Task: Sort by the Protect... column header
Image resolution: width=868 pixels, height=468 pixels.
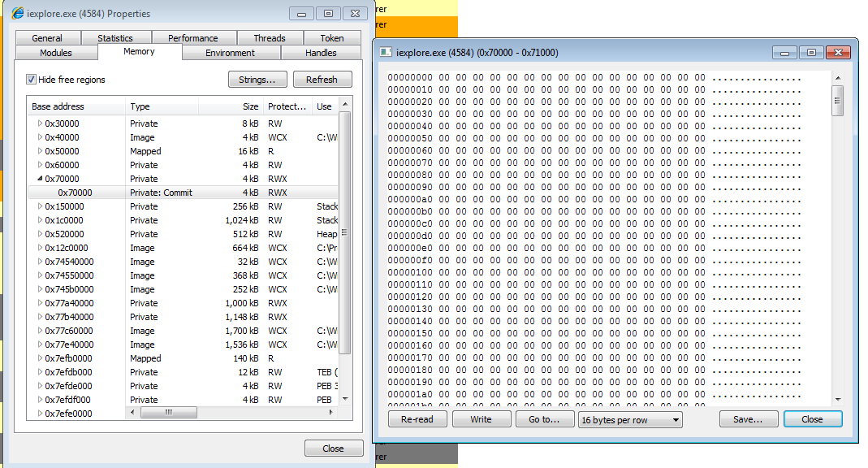Action: click(x=287, y=106)
